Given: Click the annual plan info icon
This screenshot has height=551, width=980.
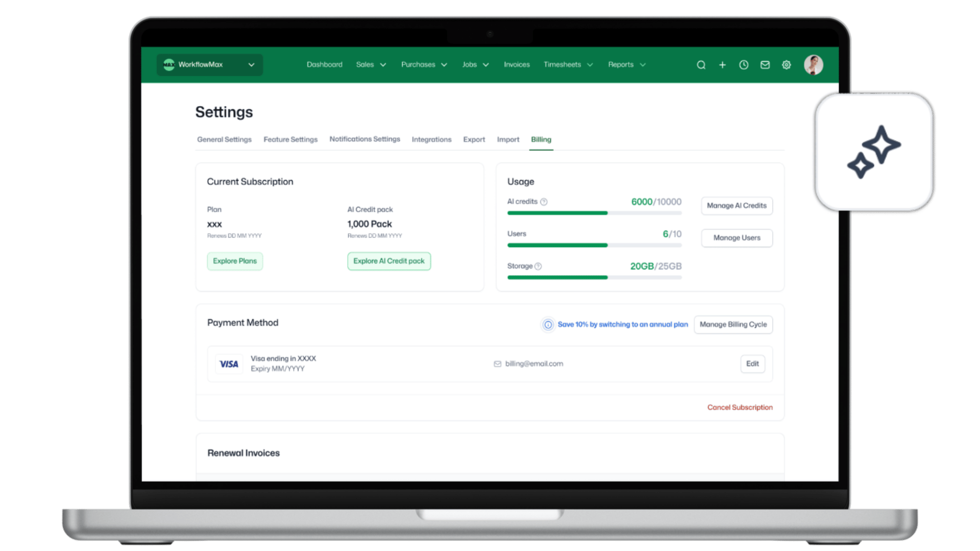Looking at the screenshot, I should click(548, 325).
